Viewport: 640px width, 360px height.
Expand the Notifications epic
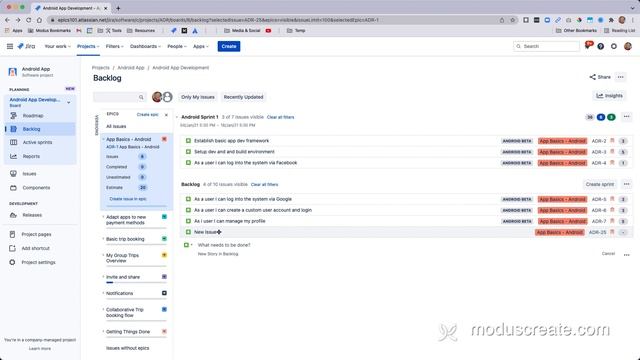point(103,293)
